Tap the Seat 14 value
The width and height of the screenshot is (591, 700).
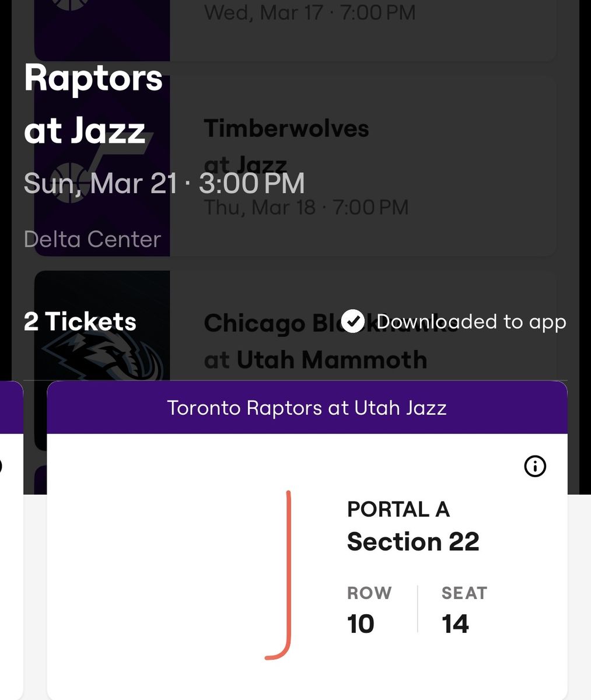[x=455, y=624]
